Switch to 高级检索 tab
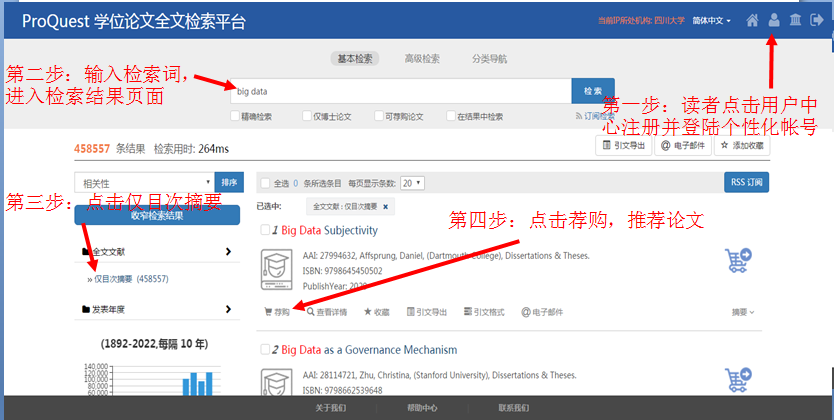Image resolution: width=834 pixels, height=420 pixels. point(422,59)
